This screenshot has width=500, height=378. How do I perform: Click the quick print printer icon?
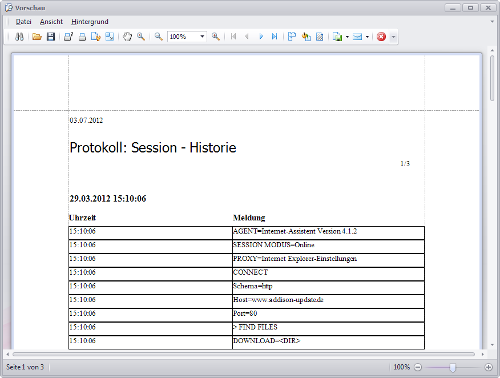[x=82, y=37]
